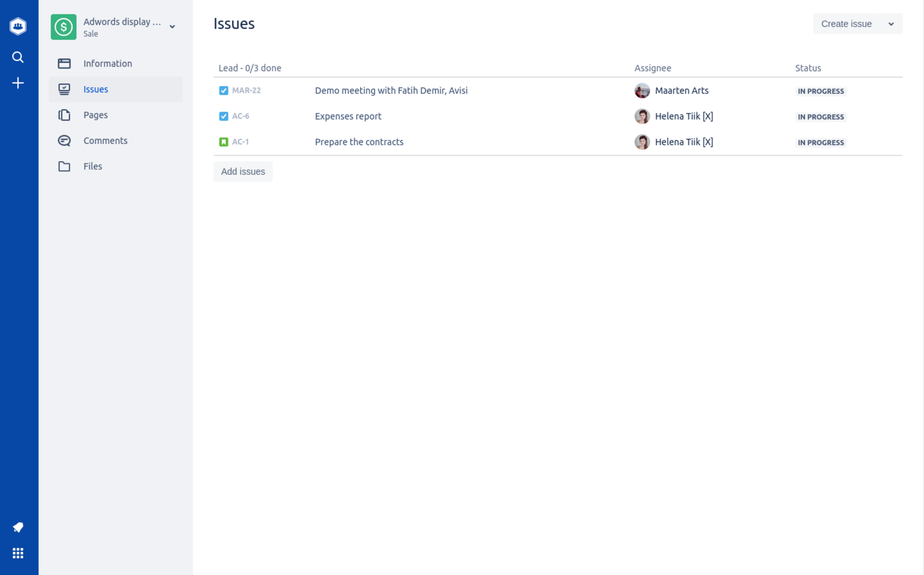Click Maarten Arts avatar
This screenshot has height=575, width=924.
coord(642,91)
